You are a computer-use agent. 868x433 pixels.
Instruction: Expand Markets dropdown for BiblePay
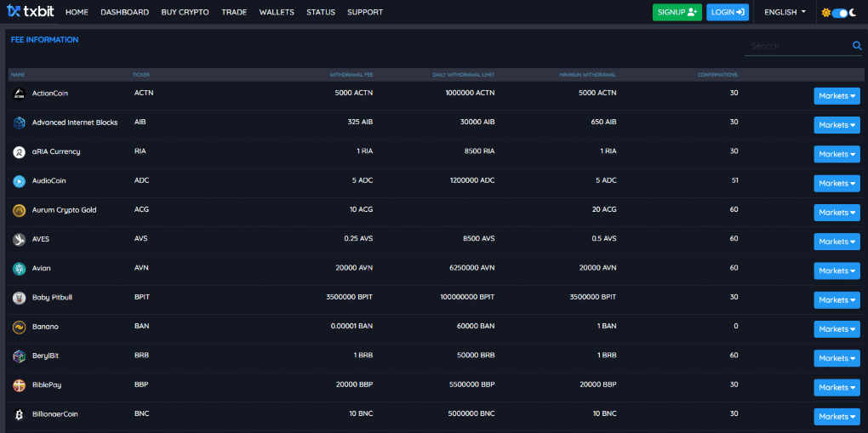pos(837,388)
